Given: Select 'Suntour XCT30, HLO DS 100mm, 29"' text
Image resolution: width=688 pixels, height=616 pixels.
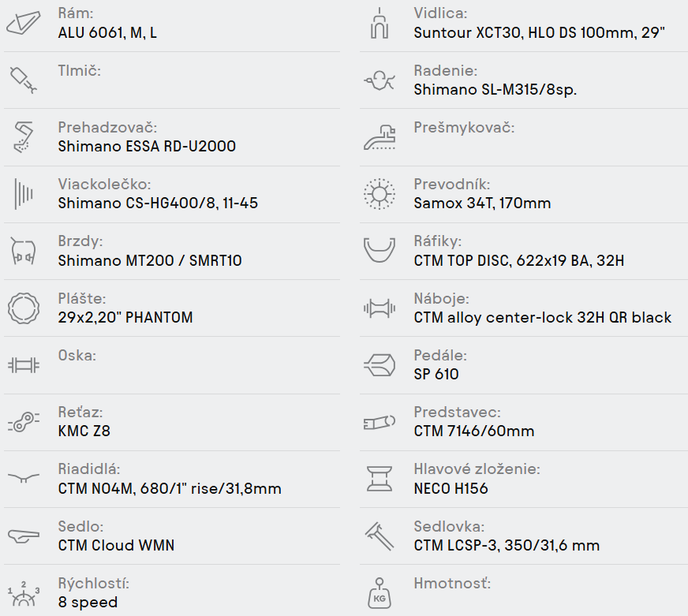Looking at the screenshot, I should (x=539, y=33).
